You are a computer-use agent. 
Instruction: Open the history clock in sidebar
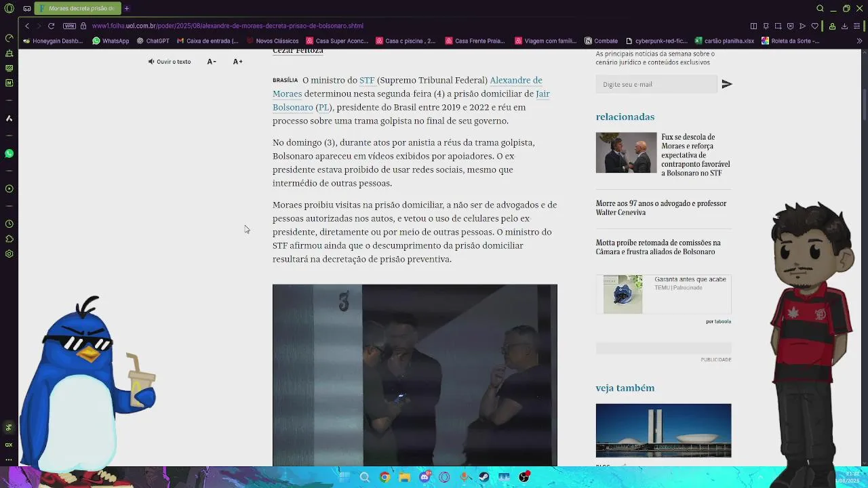click(x=9, y=224)
